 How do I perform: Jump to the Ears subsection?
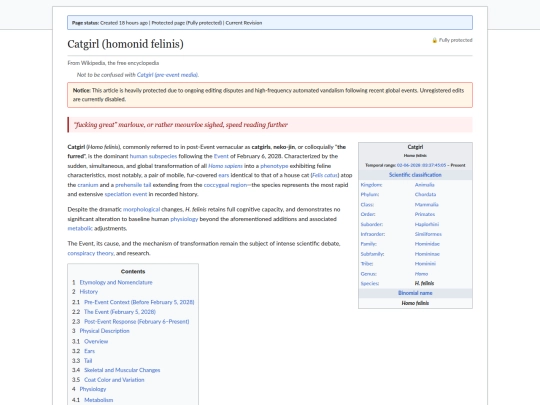89,351
